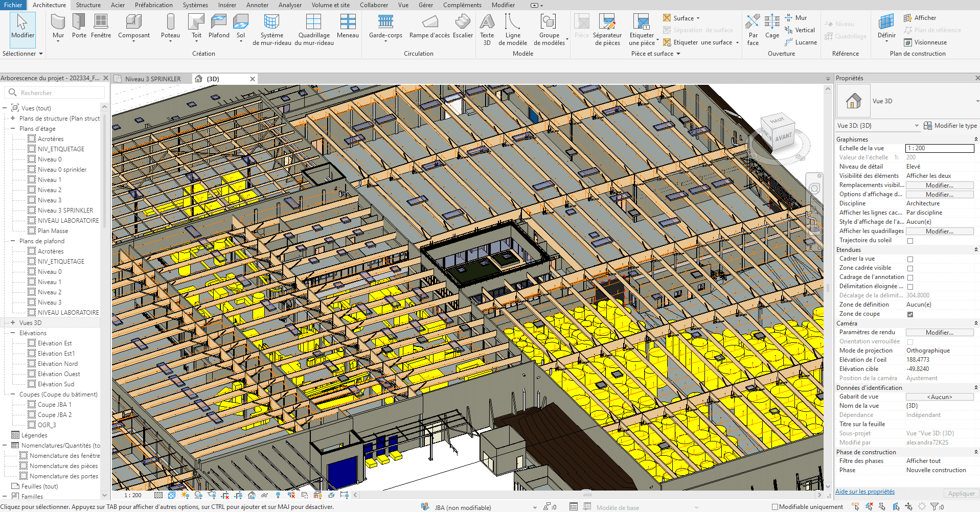Viewport: 980px width, 512px height.
Task: Toggle Cadrage de l'annotation checkbox
Action: (x=910, y=277)
